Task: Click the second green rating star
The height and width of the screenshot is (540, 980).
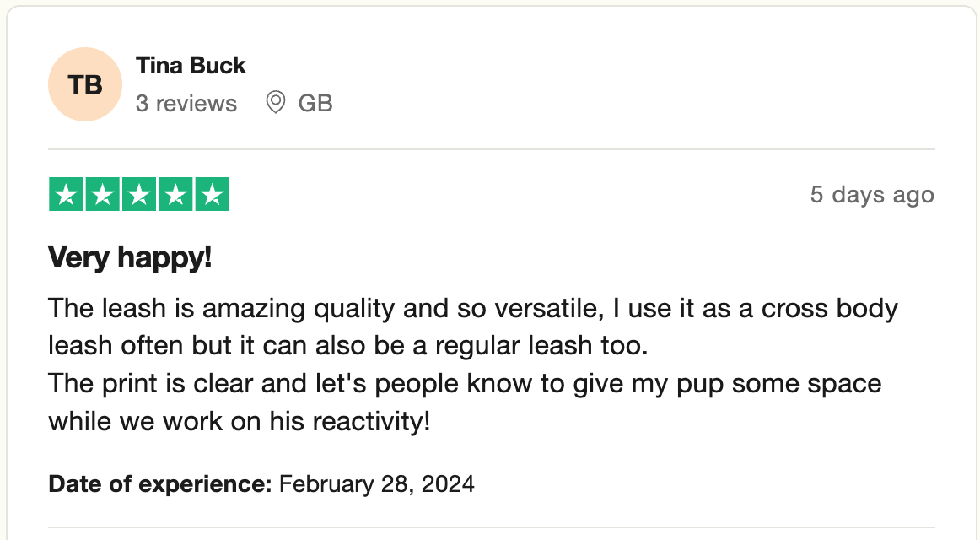Action: 103,194
